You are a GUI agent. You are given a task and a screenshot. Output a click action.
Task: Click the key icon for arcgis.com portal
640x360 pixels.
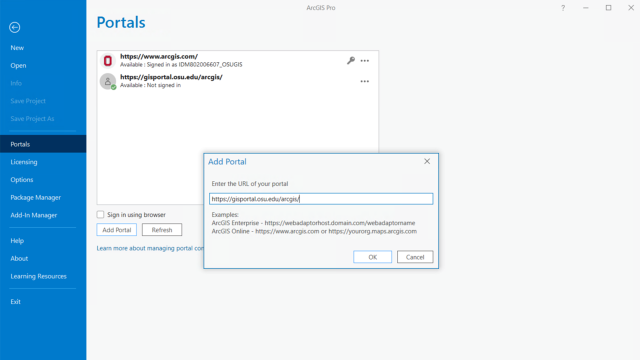[351, 60]
